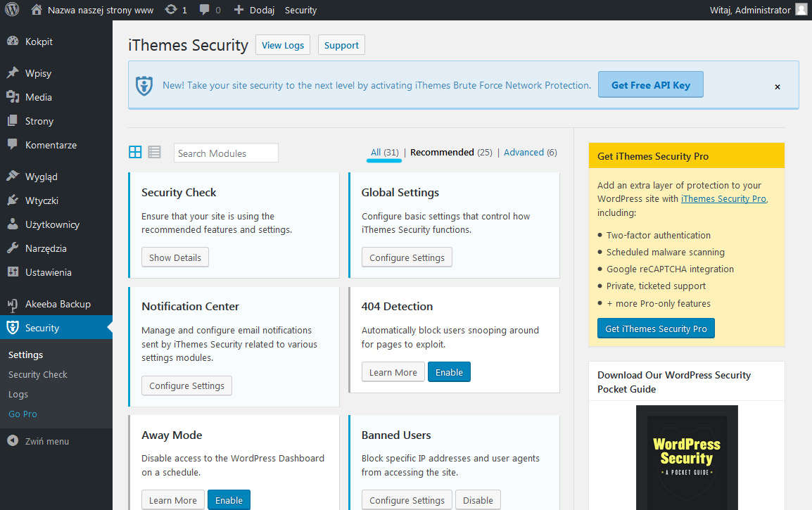Configure Settings for Banned Users
This screenshot has width=812, height=510.
[407, 500]
